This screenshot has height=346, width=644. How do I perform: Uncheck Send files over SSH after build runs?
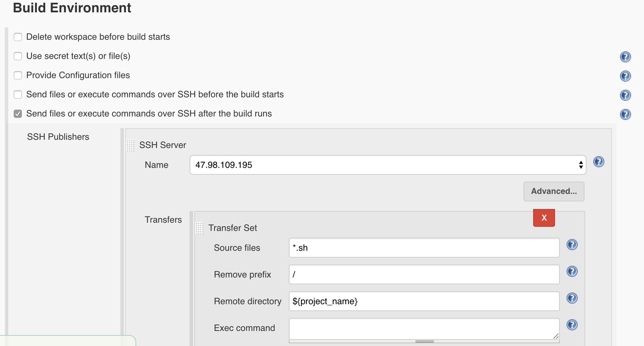pos(18,114)
